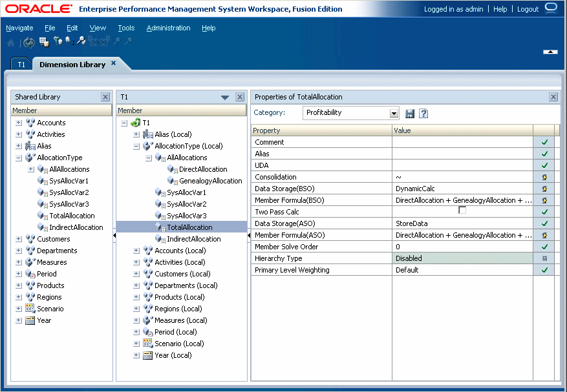
Task: Click the origin icon in Hierarchy Type row
Action: 544,258
